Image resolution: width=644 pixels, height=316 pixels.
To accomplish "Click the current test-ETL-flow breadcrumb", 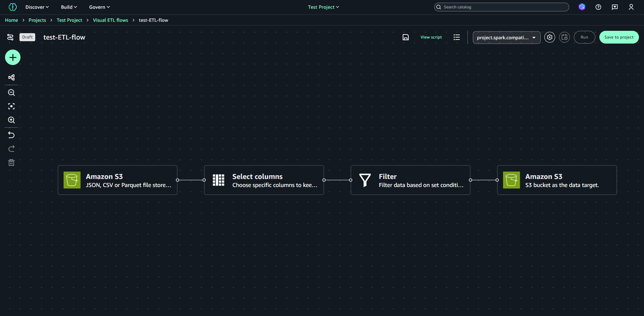I will (153, 20).
